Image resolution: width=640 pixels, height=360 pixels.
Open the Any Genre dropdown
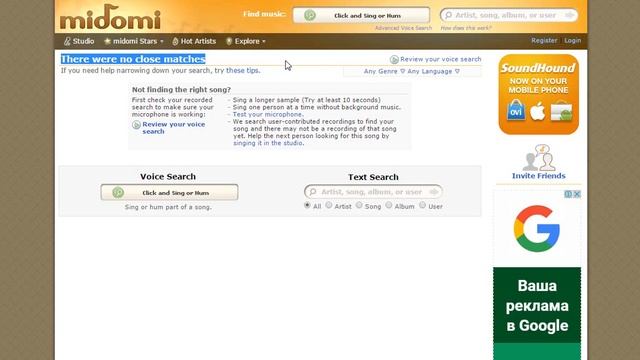pyautogui.click(x=384, y=71)
